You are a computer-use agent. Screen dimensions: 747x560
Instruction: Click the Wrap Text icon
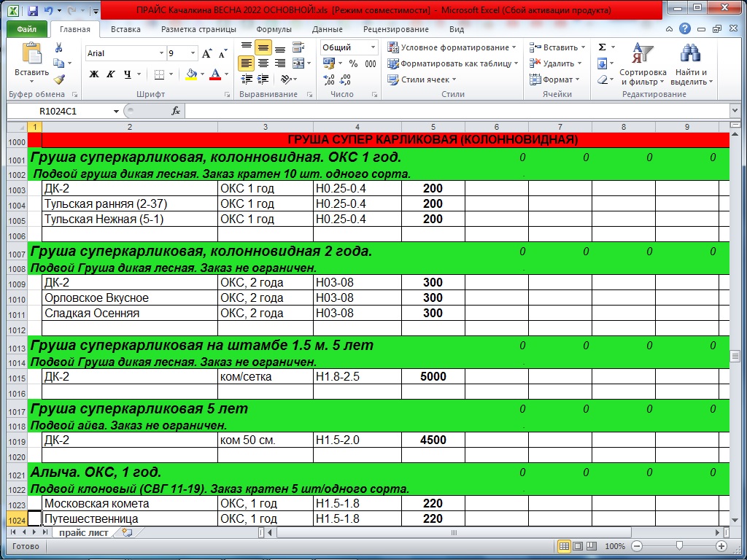(x=298, y=47)
